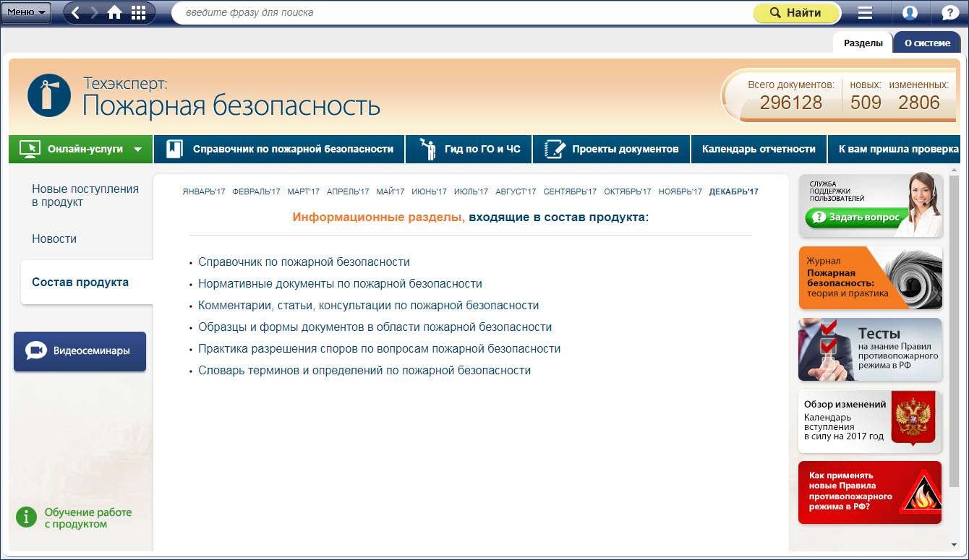Open Комментарии, статьи, консультации link
The height and width of the screenshot is (560, 969).
(x=369, y=306)
